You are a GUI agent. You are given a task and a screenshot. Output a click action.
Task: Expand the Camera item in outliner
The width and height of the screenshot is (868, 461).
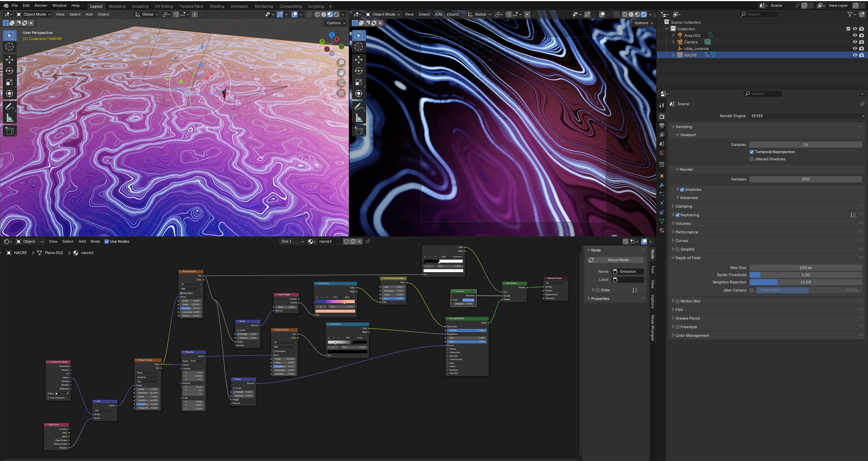(x=673, y=42)
